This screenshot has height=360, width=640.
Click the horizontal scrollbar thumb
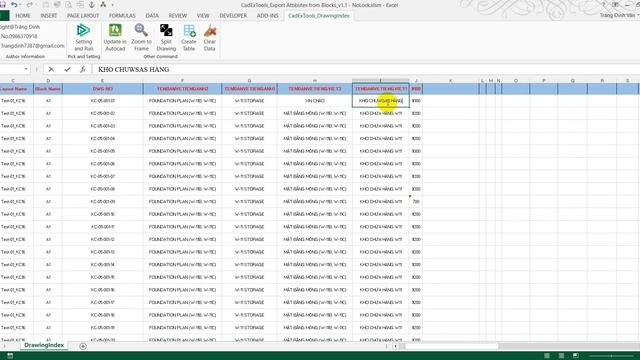click(452, 346)
